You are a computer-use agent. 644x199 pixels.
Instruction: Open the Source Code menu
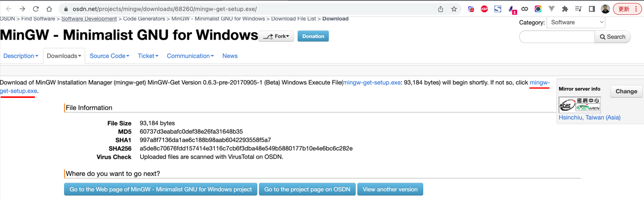click(x=109, y=56)
